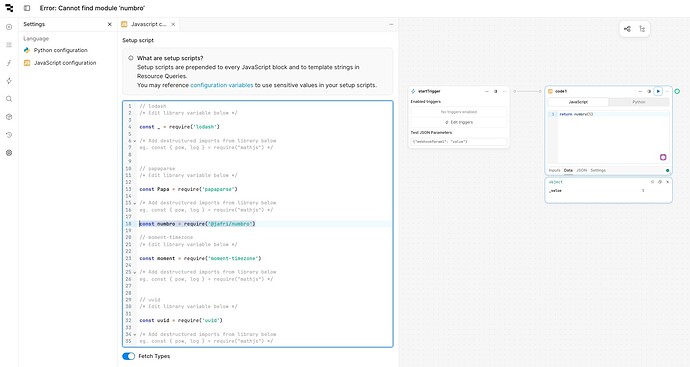Click the Retool logo in top-left corner
This screenshot has height=367, width=690.
pyautogui.click(x=9, y=8)
